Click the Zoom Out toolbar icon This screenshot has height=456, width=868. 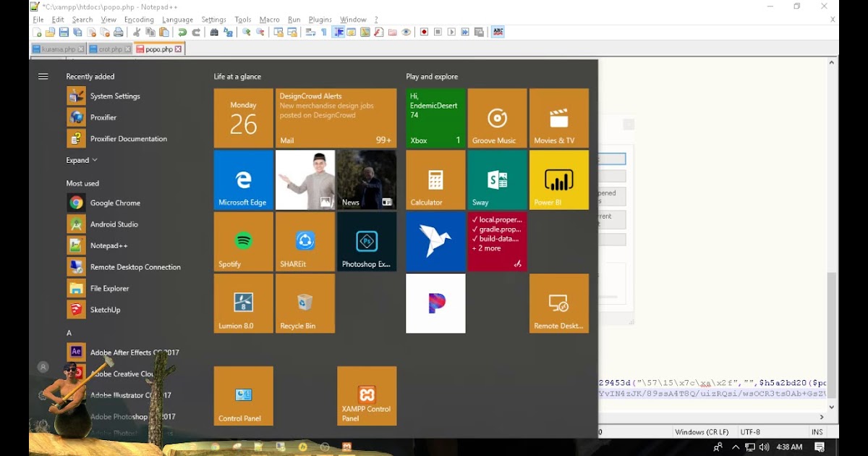coord(260,32)
